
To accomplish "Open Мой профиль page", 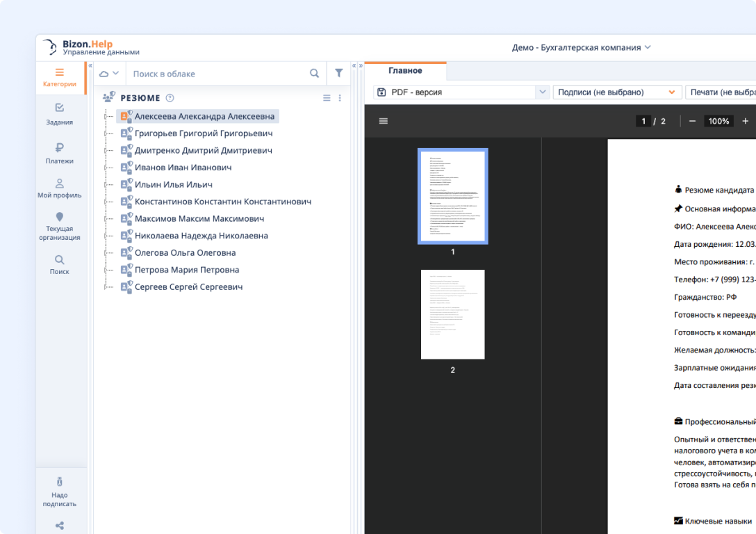I will click(59, 188).
